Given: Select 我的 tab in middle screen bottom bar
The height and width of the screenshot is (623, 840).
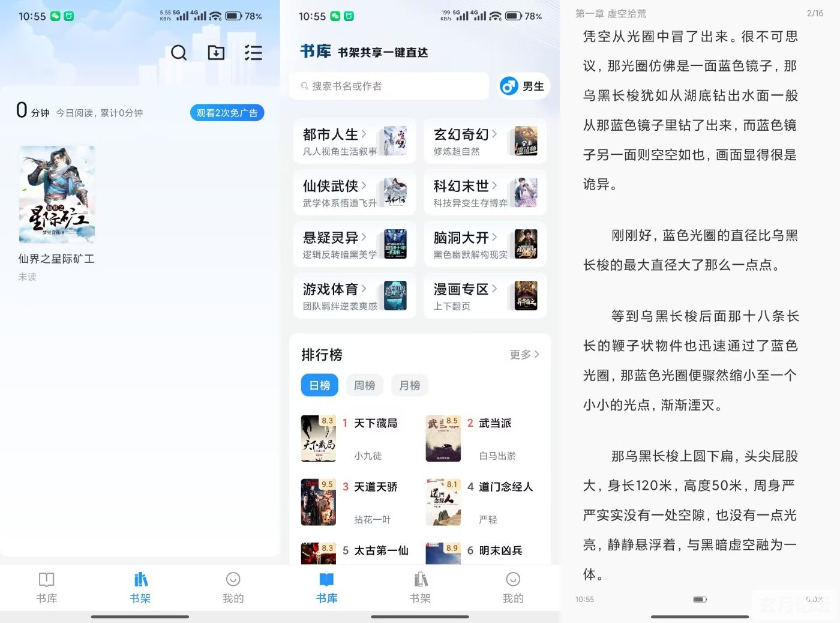Looking at the screenshot, I should (x=513, y=588).
